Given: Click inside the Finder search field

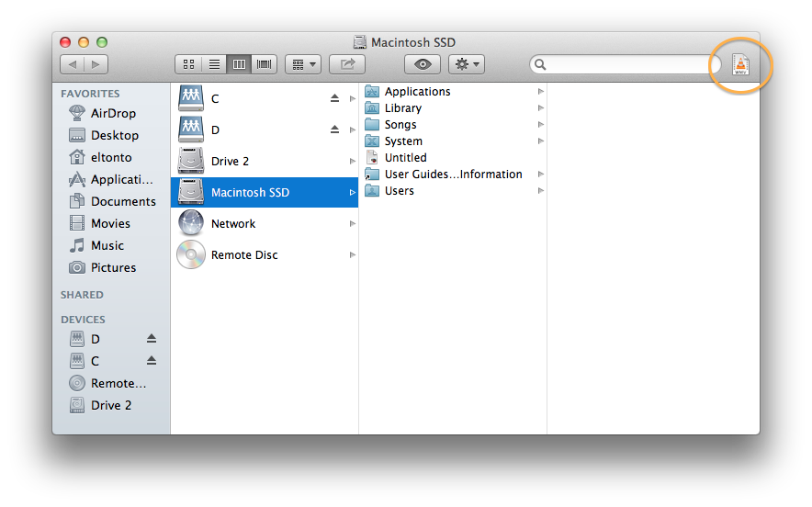Looking at the screenshot, I should pyautogui.click(x=625, y=64).
